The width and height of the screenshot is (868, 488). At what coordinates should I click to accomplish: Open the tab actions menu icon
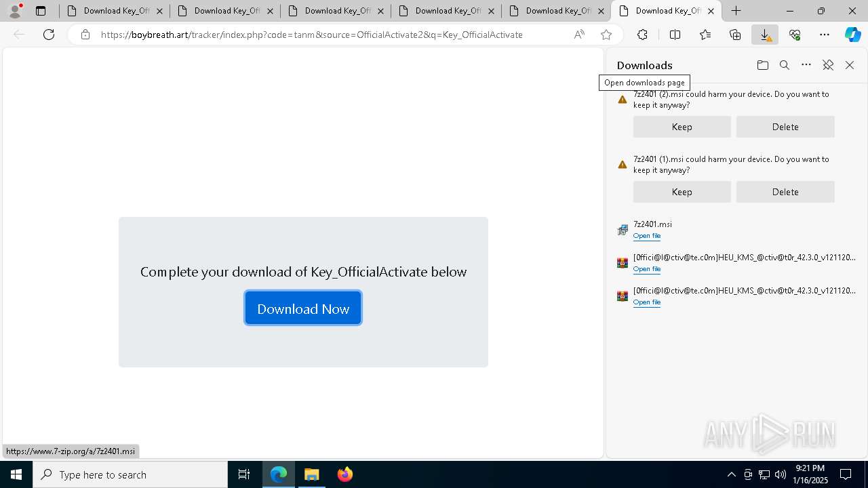41,11
